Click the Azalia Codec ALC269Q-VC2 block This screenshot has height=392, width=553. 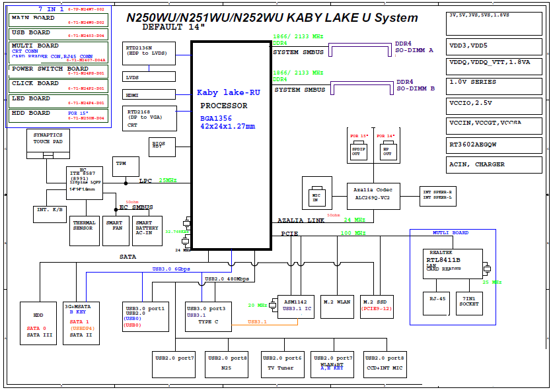[x=373, y=196]
